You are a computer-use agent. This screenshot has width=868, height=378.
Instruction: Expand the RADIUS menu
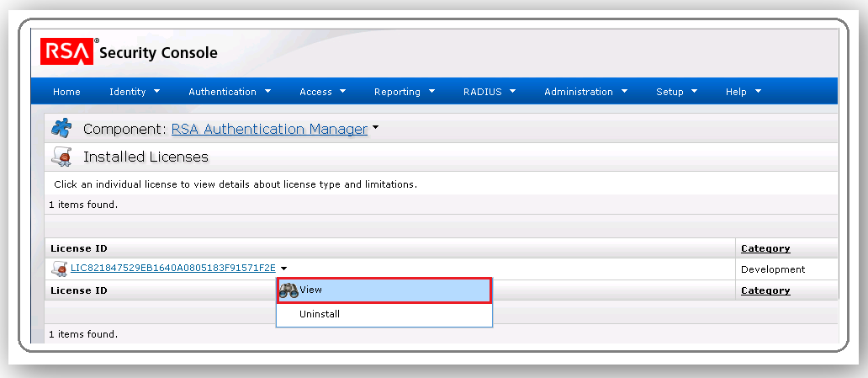[489, 92]
